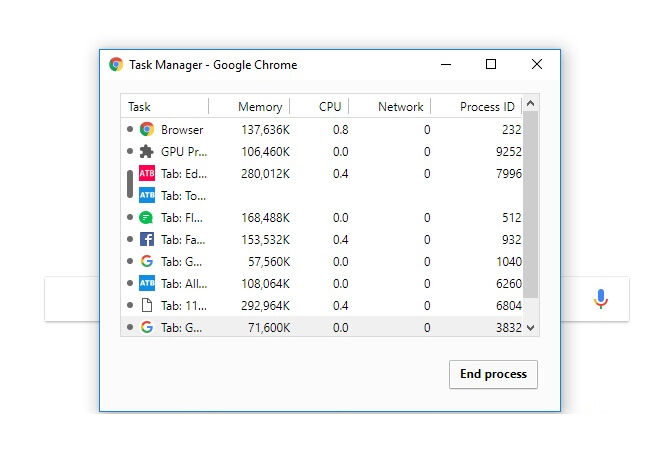Viewport: 650px width, 450px height.
Task: Click the scrollbar up arrow in the task list
Action: [x=531, y=103]
